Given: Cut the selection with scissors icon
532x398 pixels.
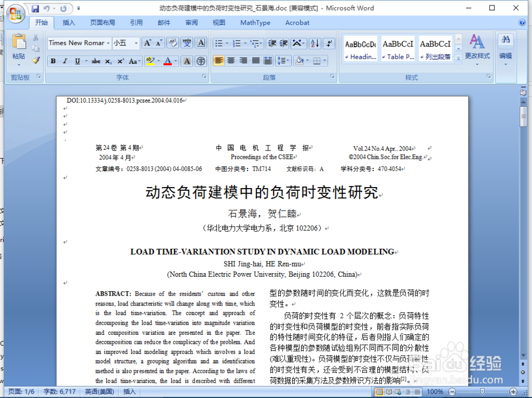Looking at the screenshot, I should pos(35,37).
